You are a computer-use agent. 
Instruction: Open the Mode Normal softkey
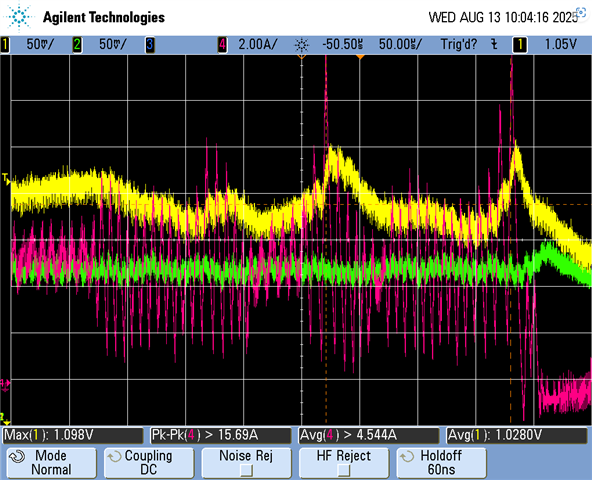point(52,463)
